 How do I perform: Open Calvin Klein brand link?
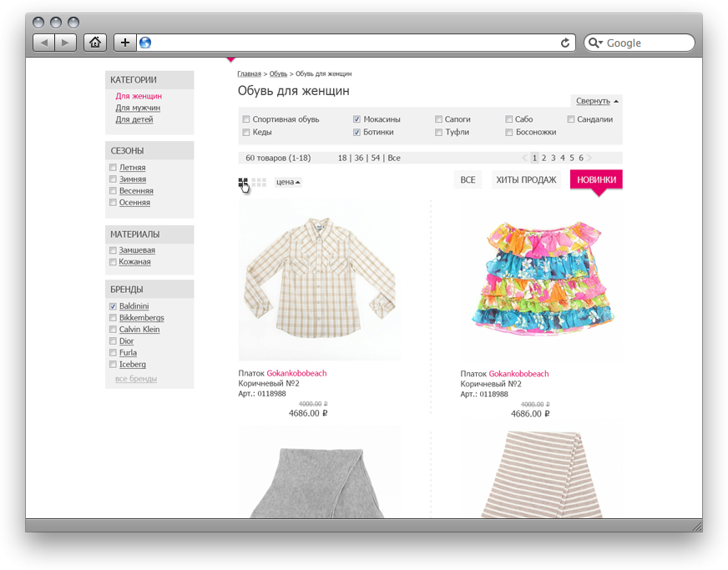tap(139, 330)
